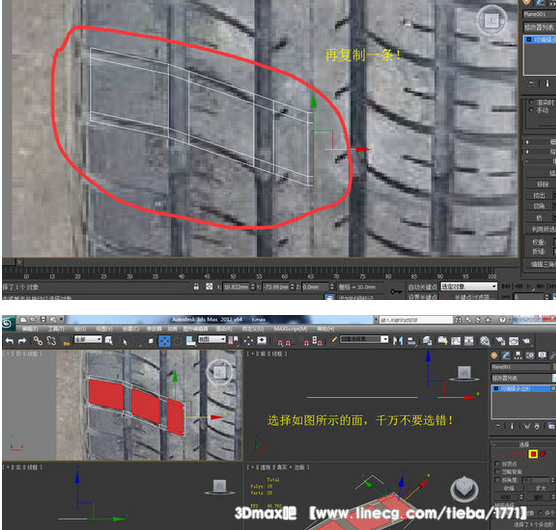Screen dimensions: 556x530
Task: Open the Render Setup icon
Action: (500, 341)
